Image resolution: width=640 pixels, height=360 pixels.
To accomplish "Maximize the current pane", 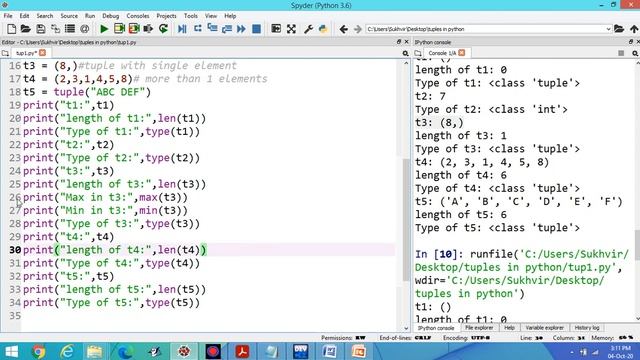I will point(276,29).
